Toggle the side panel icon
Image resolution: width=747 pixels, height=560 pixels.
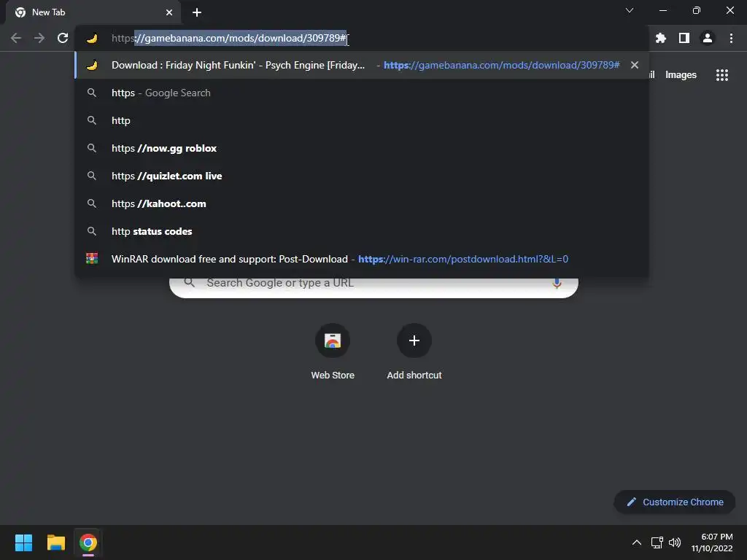pyautogui.click(x=684, y=38)
